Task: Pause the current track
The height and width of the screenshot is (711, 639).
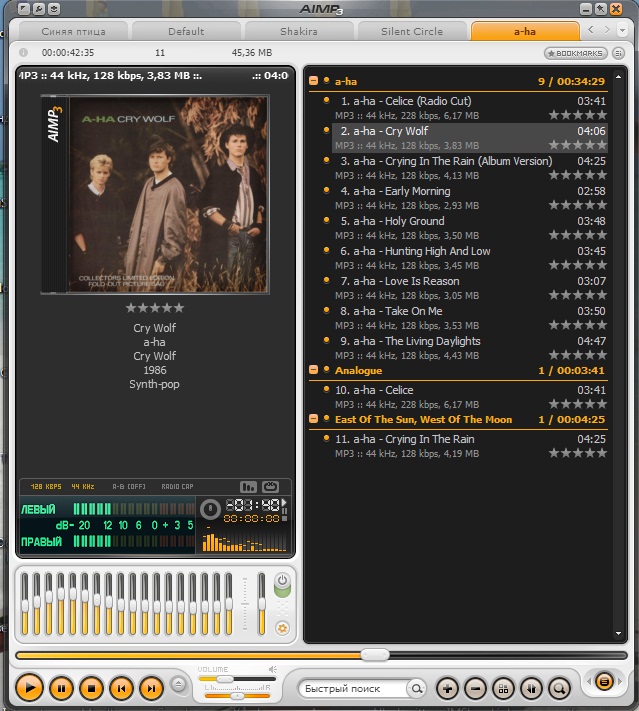Action: pyautogui.click(x=61, y=689)
